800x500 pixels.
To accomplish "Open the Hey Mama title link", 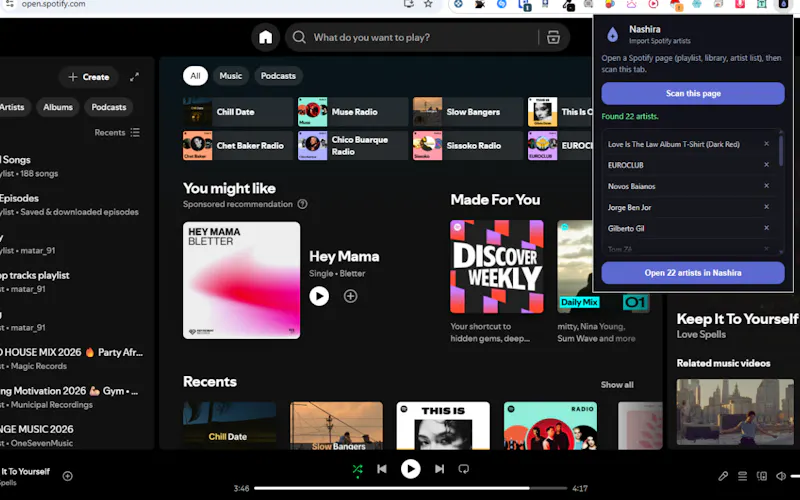I will point(344,256).
